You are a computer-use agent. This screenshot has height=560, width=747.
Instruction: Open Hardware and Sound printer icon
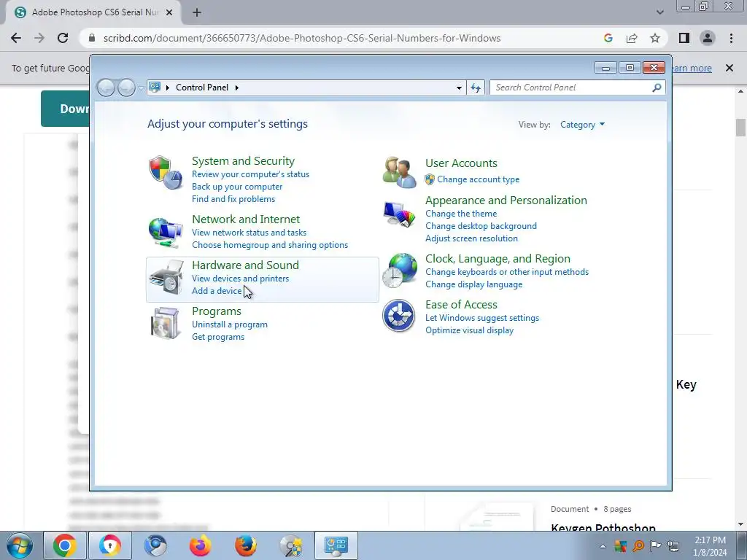[x=166, y=277]
